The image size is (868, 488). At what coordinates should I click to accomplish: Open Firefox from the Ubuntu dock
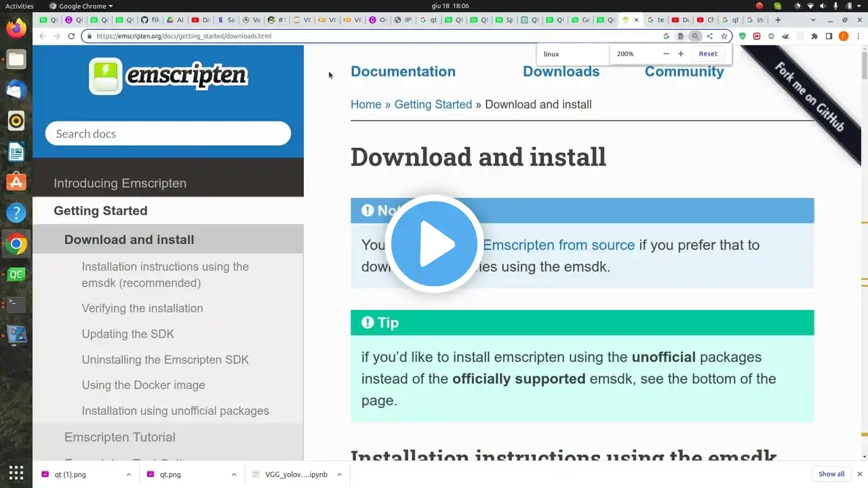pos(16,28)
